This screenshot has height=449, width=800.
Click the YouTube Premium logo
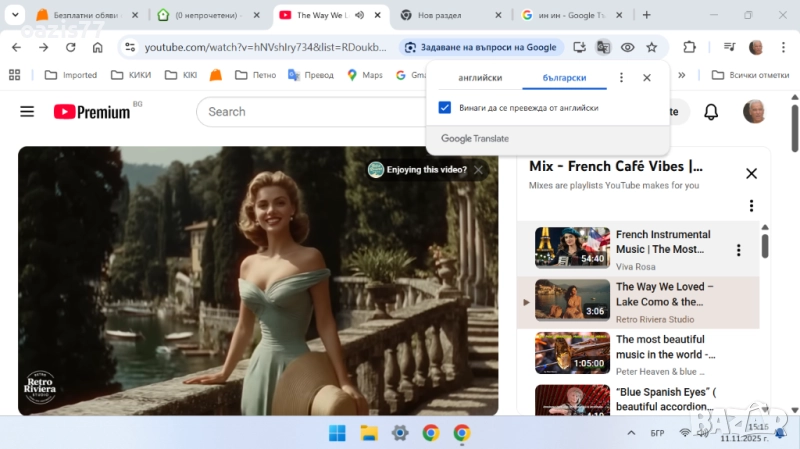click(92, 112)
